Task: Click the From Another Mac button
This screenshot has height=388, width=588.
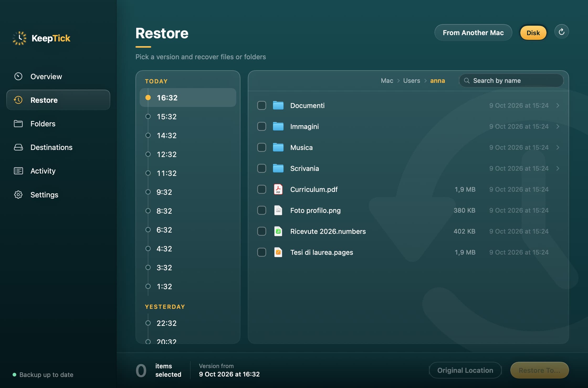Action: tap(473, 33)
